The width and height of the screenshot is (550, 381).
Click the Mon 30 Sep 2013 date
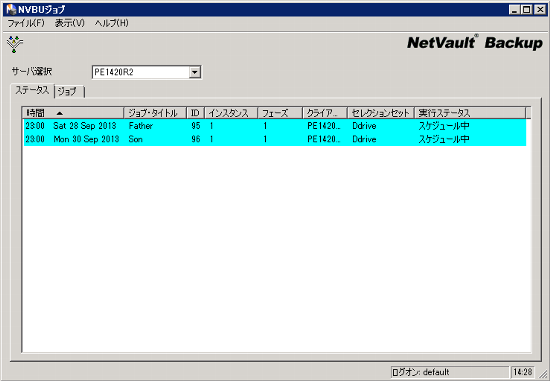pyautogui.click(x=86, y=139)
